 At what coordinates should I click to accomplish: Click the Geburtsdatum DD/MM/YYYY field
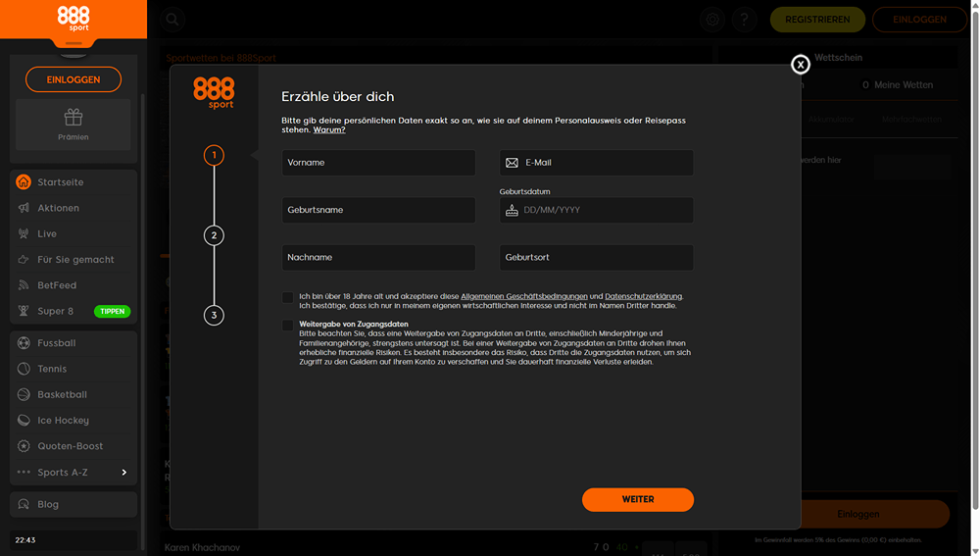click(596, 210)
